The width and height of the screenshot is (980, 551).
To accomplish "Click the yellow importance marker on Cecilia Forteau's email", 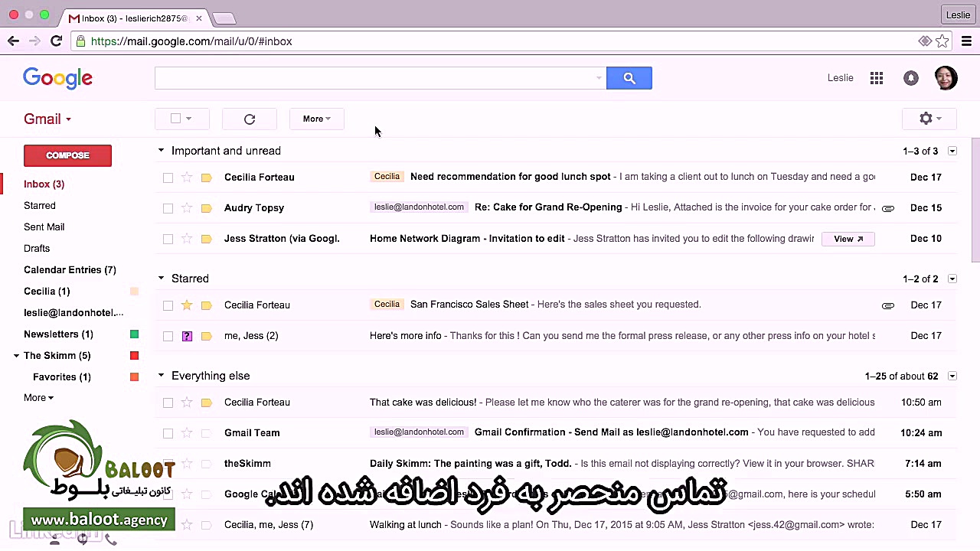I will point(206,177).
